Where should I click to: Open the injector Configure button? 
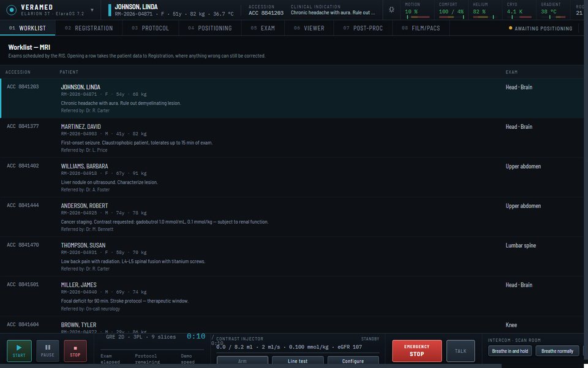pos(353,361)
